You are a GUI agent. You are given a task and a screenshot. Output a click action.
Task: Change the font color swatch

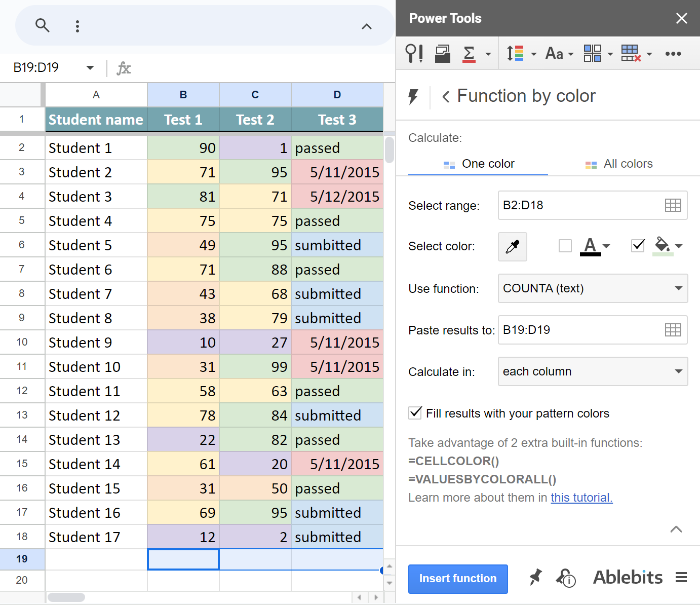pos(590,246)
